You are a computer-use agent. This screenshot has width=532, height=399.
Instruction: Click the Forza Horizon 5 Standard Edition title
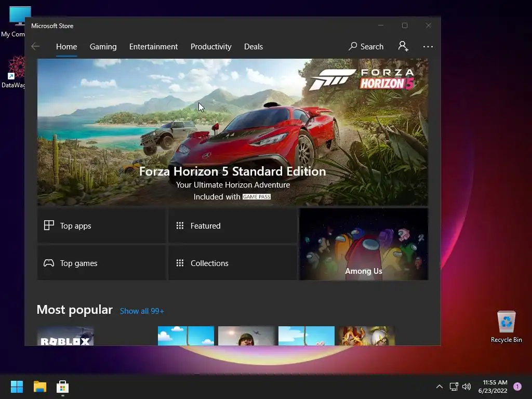[x=232, y=171]
